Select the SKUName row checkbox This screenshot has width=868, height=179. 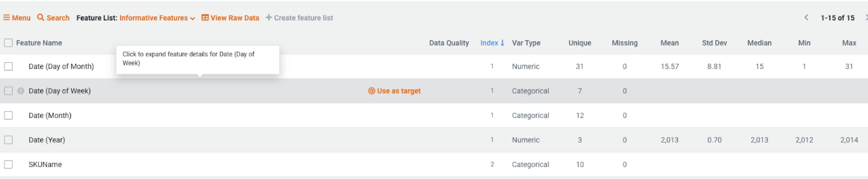coord(9,164)
